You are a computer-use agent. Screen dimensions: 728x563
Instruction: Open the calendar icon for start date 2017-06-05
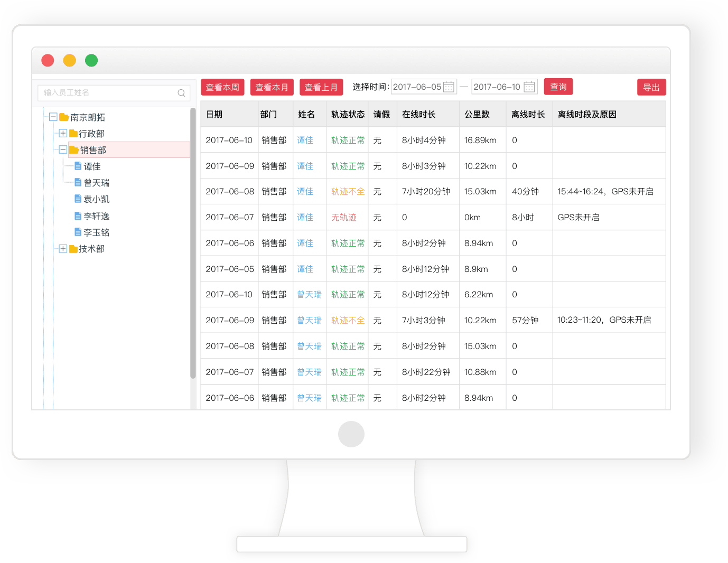[449, 87]
